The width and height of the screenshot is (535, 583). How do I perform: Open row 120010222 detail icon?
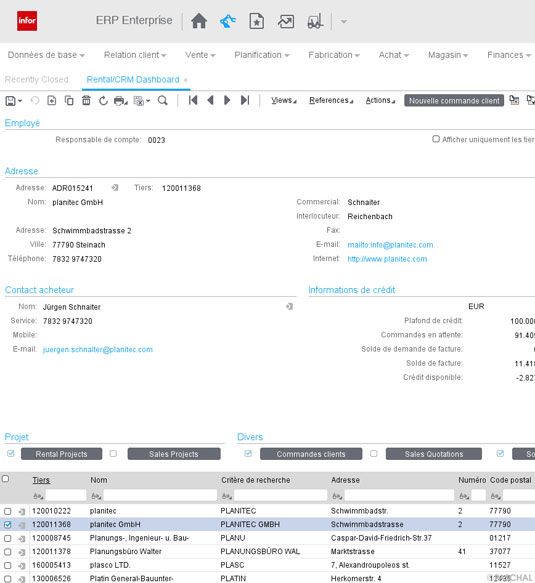pyautogui.click(x=22, y=512)
